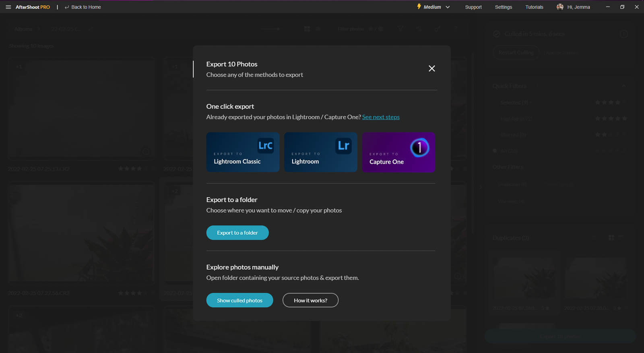Go Back to Home
Viewport: 644px width, 353px height.
click(x=83, y=7)
